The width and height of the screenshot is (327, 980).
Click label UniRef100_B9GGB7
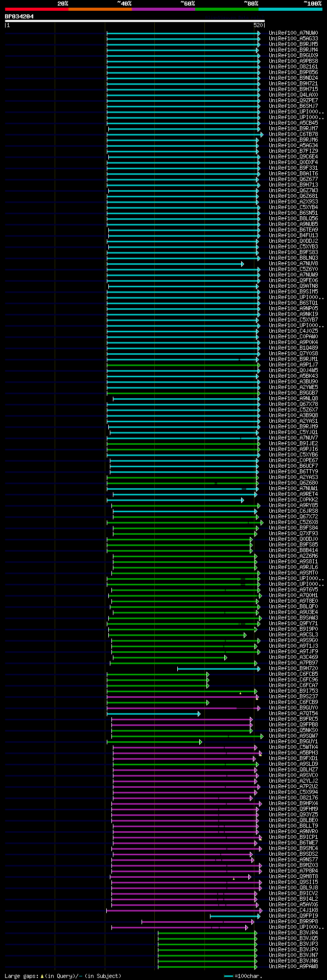pos(293,393)
